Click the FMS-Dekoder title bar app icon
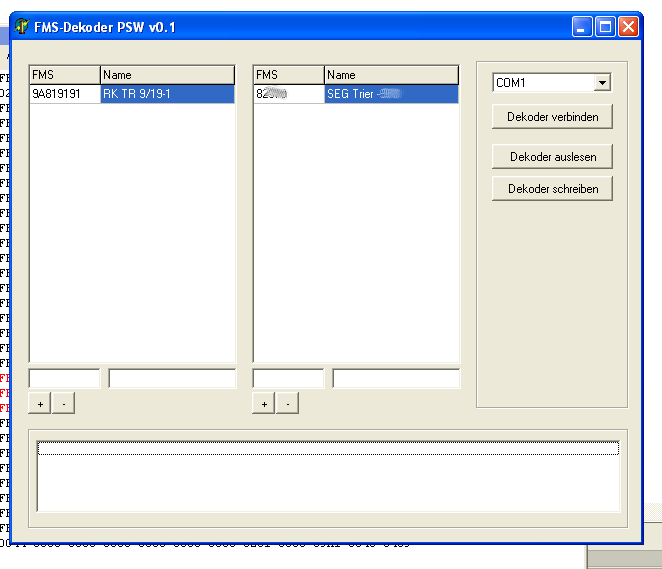The width and height of the screenshot is (662, 569). (x=22, y=27)
